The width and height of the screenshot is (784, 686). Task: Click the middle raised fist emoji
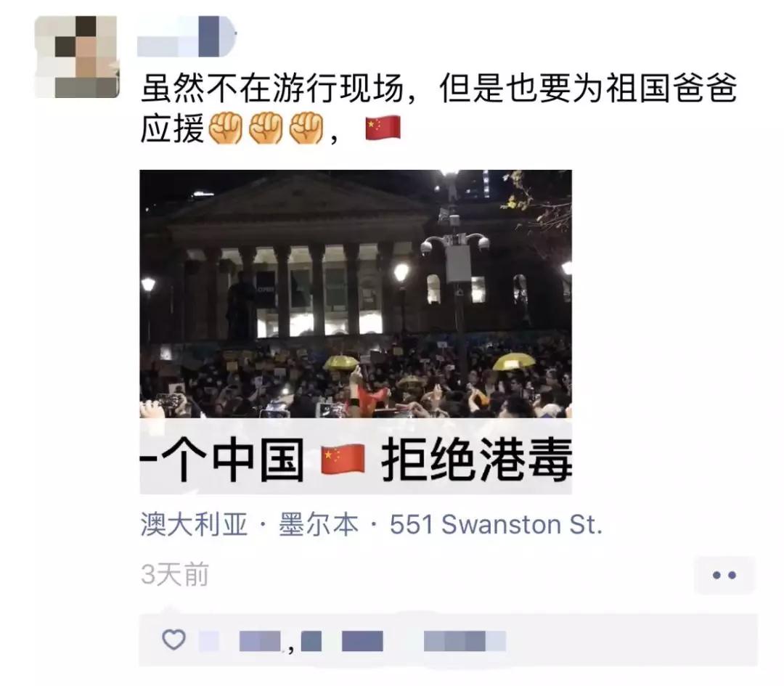(x=266, y=128)
